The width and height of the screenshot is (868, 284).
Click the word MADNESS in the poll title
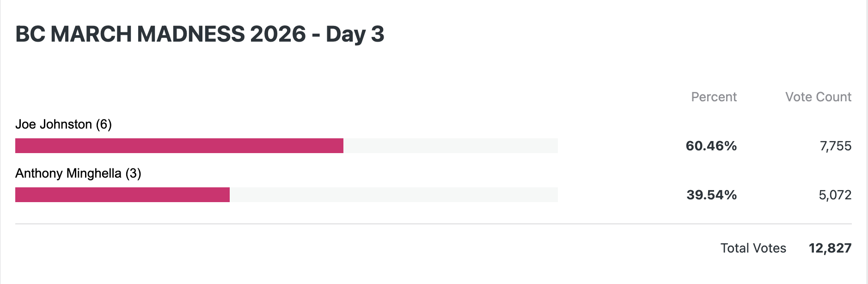point(191,34)
